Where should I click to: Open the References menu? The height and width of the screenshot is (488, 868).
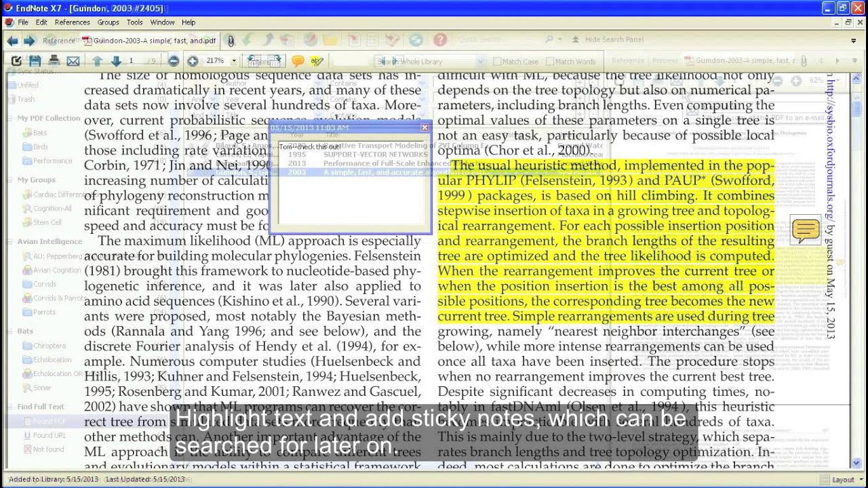click(72, 22)
